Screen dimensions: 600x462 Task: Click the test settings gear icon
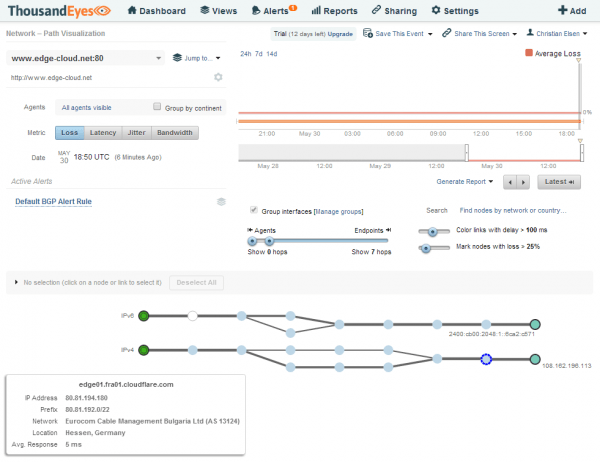pyautogui.click(x=218, y=77)
